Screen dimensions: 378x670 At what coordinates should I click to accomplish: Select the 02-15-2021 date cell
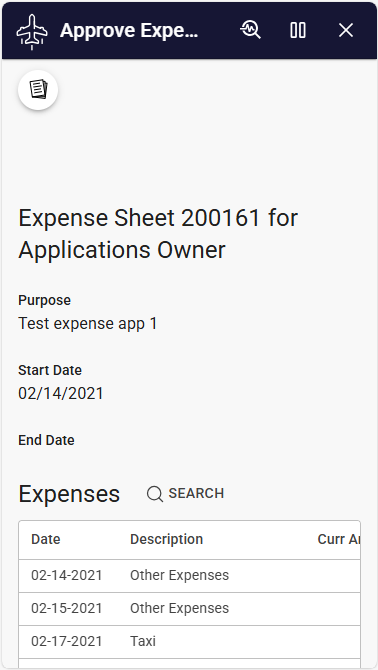[x=67, y=608]
